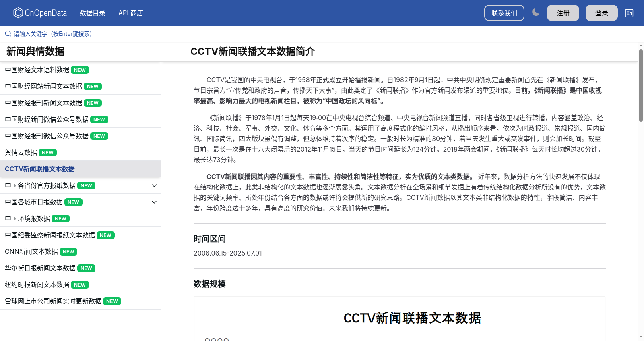This screenshot has width=644, height=347.
Task: Click scrollbar down arrow
Action: pyautogui.click(x=641, y=337)
